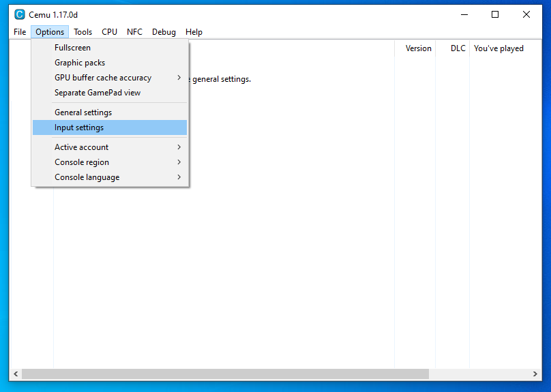
Task: Expand GPU buffer cache accuracy submenu
Action: click(x=110, y=78)
